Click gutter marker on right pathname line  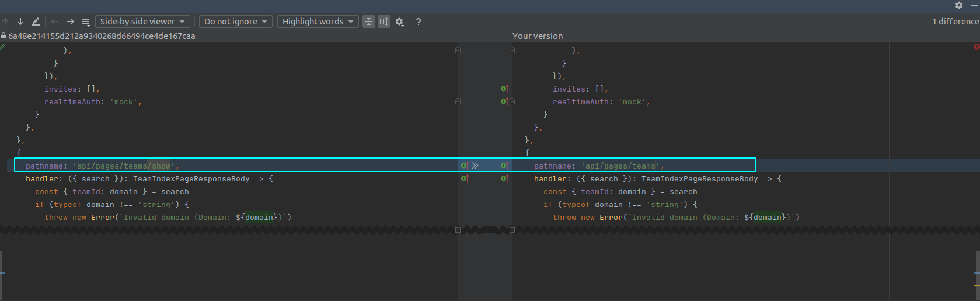click(504, 166)
